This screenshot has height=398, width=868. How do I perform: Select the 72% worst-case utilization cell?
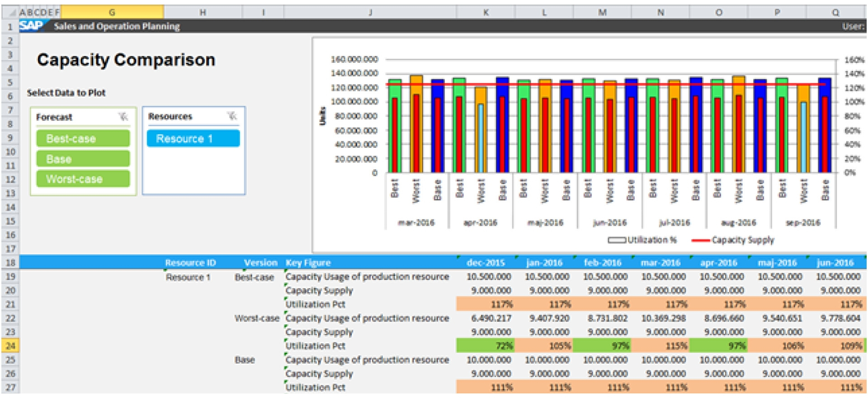pos(486,346)
